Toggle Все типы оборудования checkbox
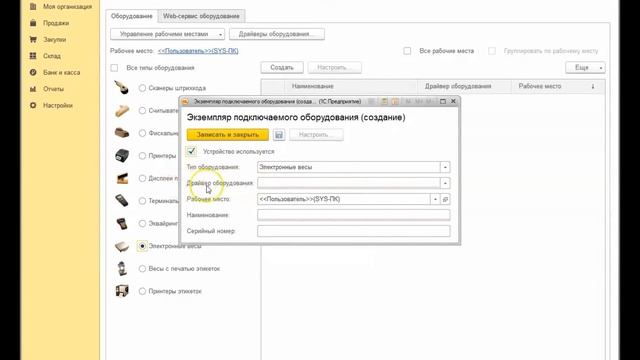640x360 pixels. [x=114, y=68]
